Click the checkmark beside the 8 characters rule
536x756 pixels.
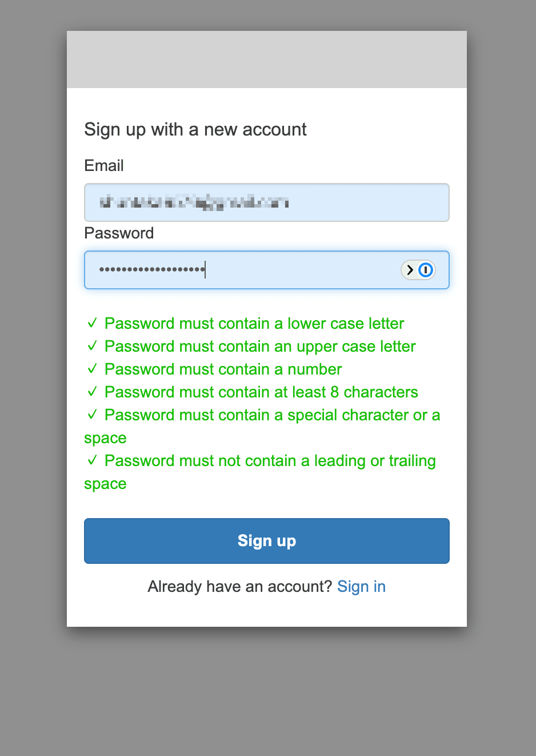click(92, 392)
